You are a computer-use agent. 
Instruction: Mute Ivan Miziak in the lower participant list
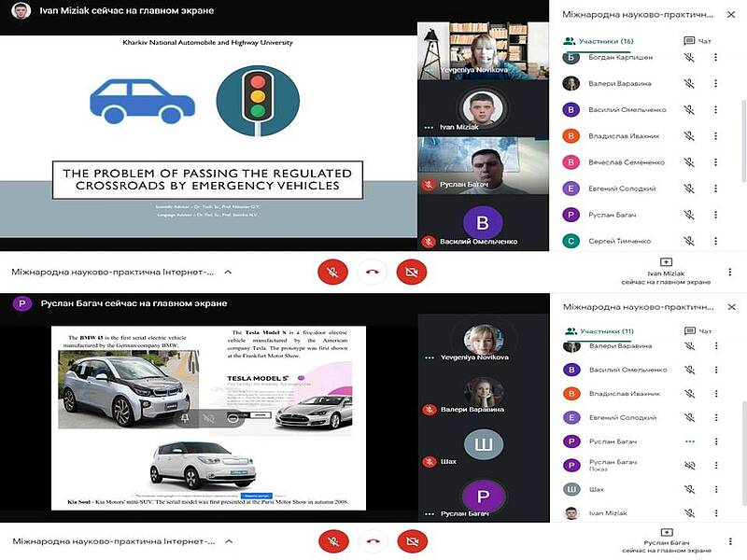pyautogui.click(x=689, y=512)
